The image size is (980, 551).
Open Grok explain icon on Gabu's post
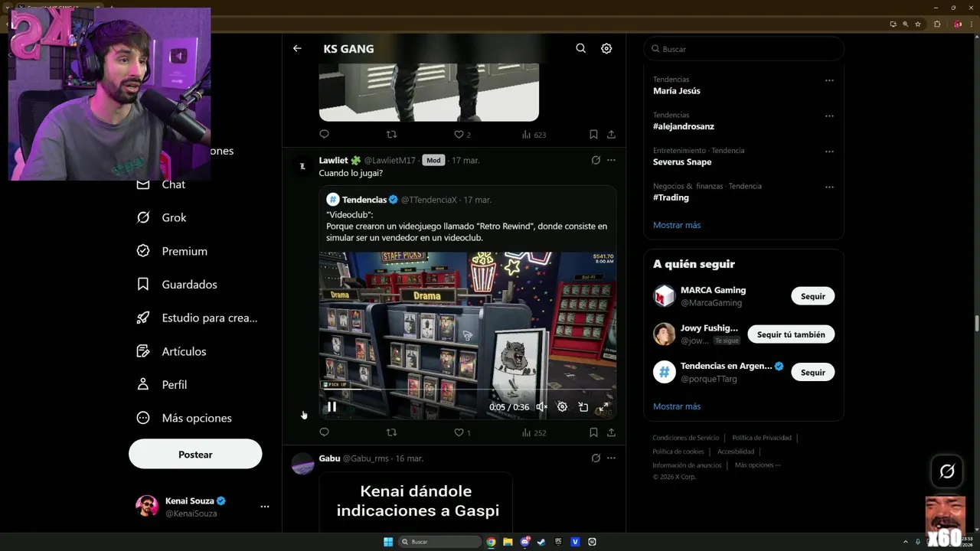point(596,458)
